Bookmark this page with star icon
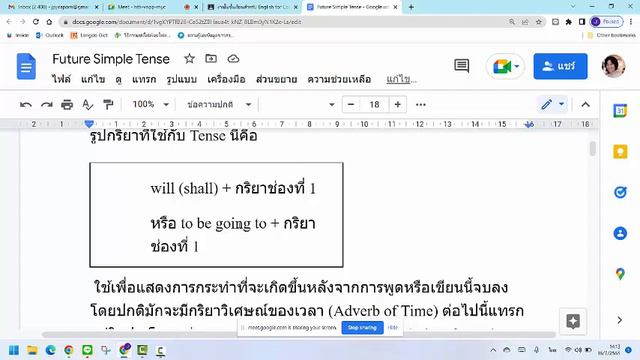Screen dimensions: 640x360 tap(538, 22)
